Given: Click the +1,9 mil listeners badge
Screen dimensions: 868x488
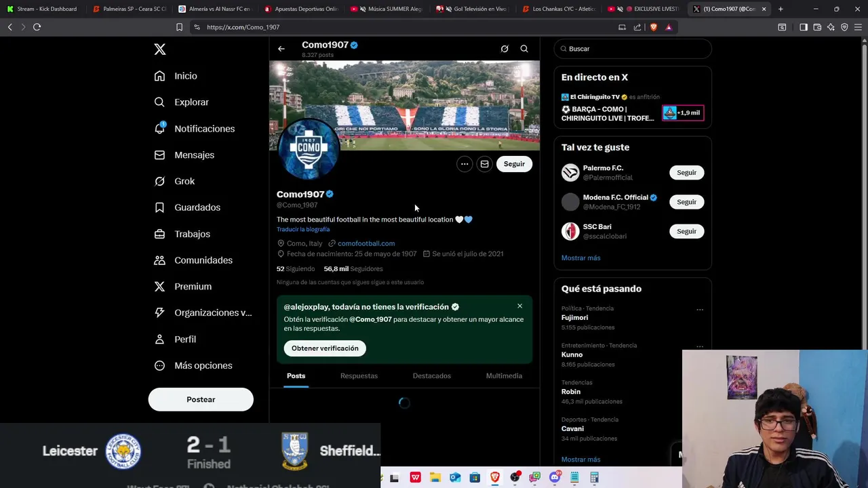Looking at the screenshot, I should click(x=683, y=113).
